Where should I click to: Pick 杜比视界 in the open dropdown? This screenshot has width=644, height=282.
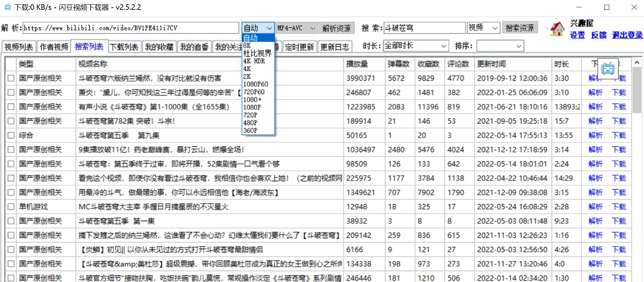point(257,53)
